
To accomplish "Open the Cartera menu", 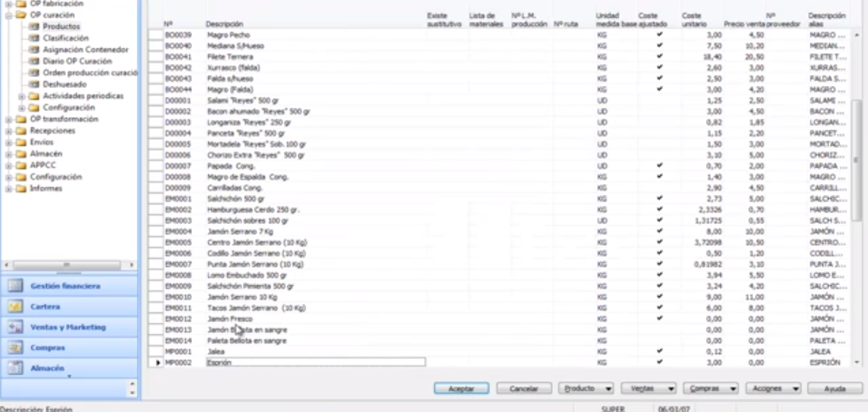I will (69, 307).
